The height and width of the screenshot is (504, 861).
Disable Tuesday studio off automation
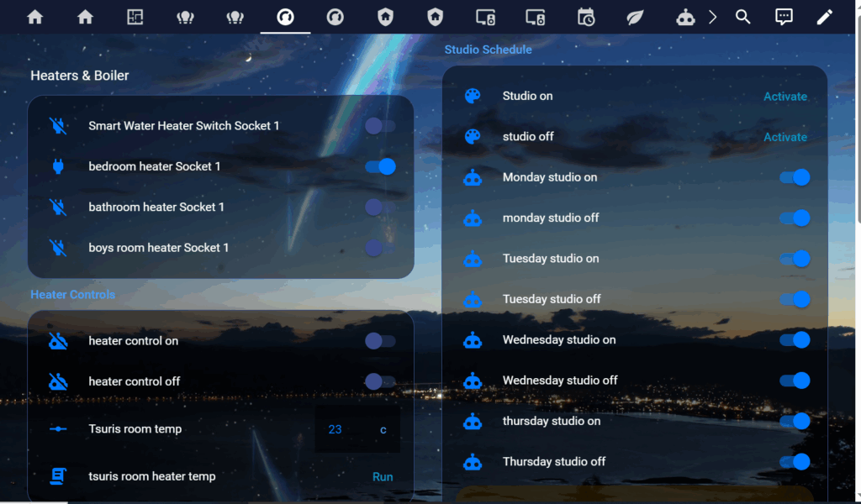tap(795, 299)
